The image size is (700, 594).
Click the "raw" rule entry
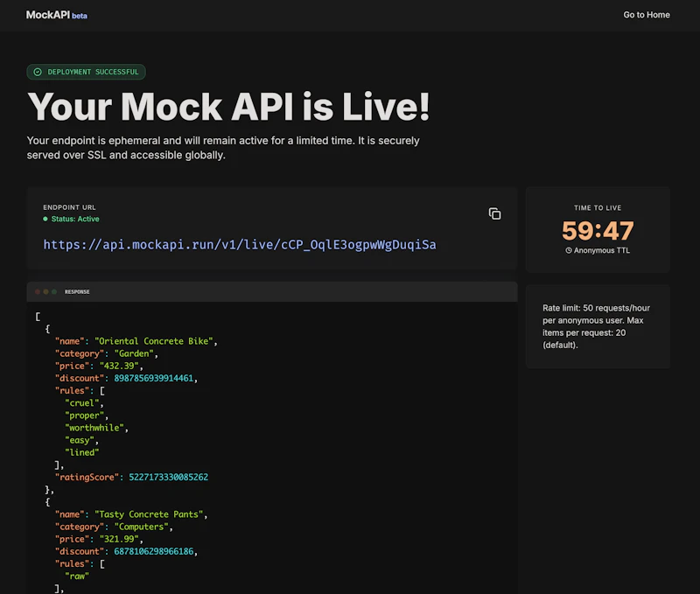pyautogui.click(x=77, y=577)
